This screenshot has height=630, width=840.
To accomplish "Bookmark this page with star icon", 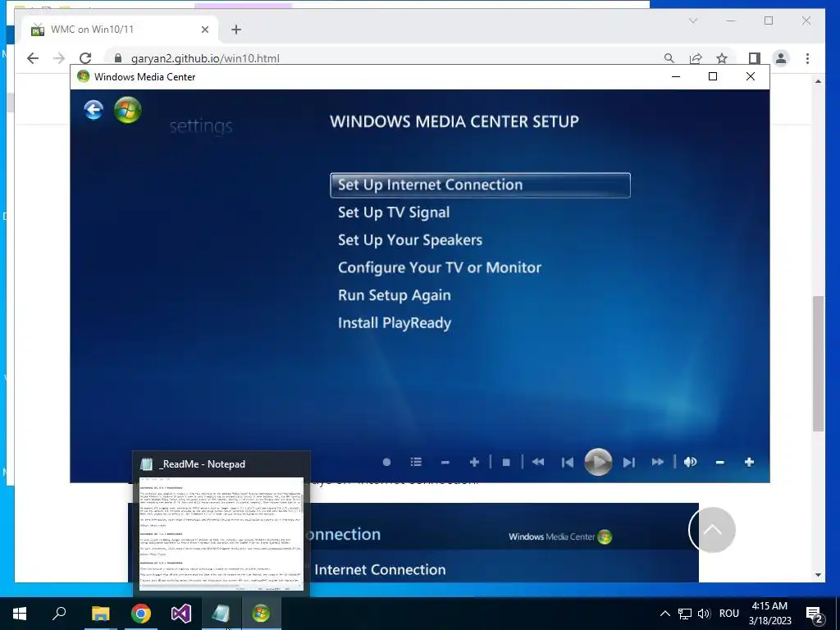I will [722, 58].
